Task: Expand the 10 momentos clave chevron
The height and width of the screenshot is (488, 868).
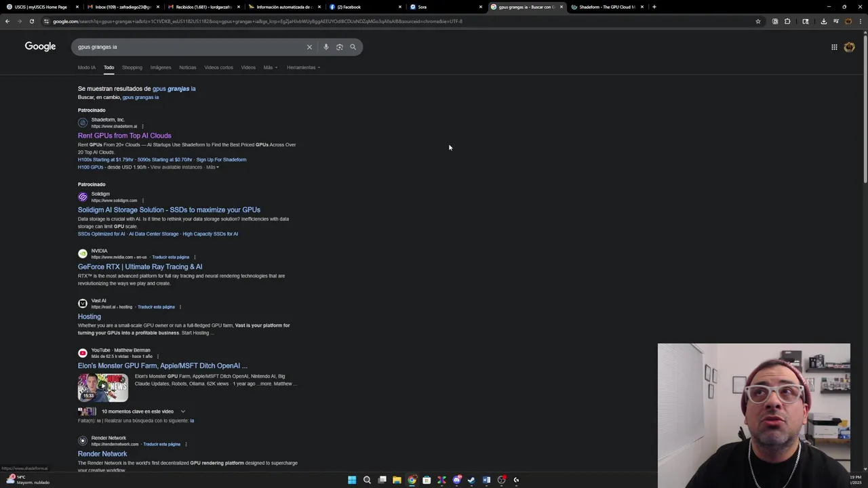Action: click(182, 411)
